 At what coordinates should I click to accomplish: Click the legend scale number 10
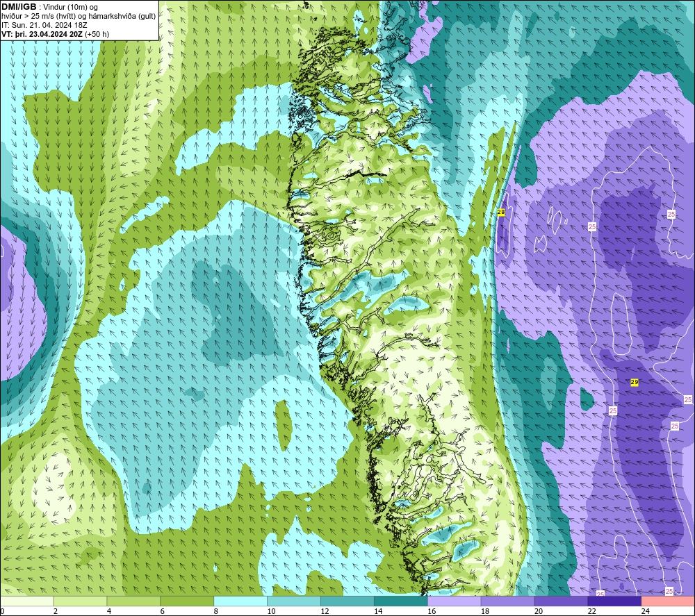click(x=271, y=611)
